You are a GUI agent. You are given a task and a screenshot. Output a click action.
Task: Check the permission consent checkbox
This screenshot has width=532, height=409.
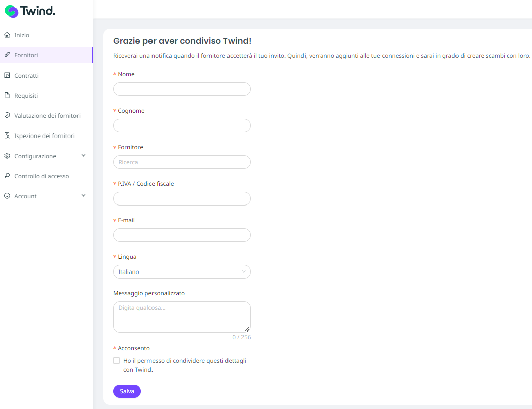coord(116,361)
